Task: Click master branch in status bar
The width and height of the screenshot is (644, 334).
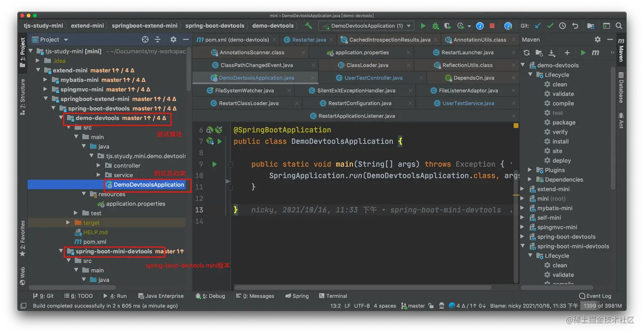Action: [413, 306]
